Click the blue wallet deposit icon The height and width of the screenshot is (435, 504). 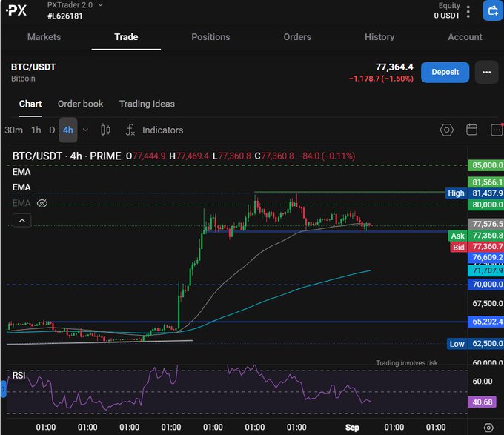point(493,10)
